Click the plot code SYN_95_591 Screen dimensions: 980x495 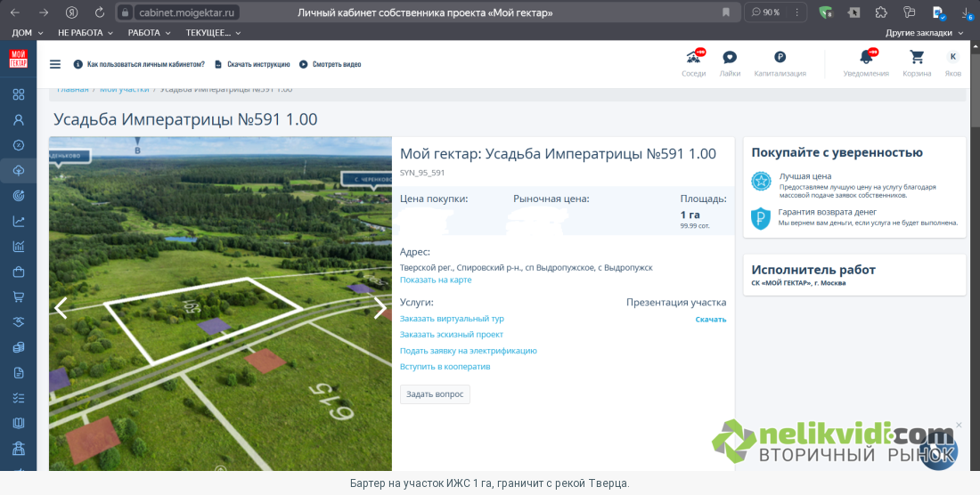(422, 173)
